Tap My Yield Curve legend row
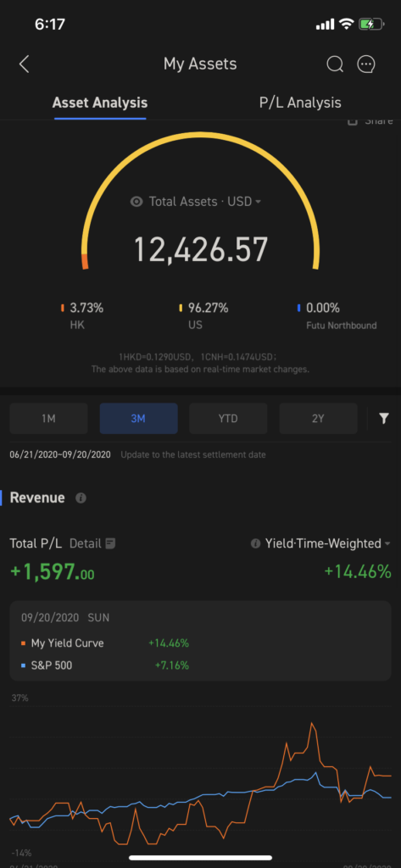Image resolution: width=401 pixels, height=868 pixels. 105,643
